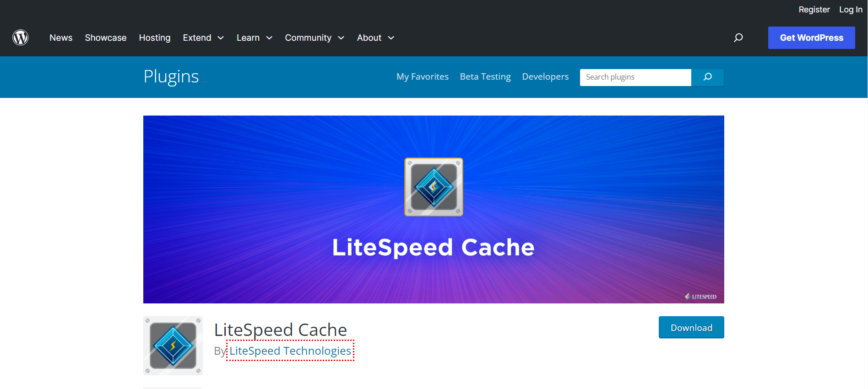This screenshot has height=389, width=868.
Task: Open My Favorites tab
Action: pyautogui.click(x=423, y=76)
